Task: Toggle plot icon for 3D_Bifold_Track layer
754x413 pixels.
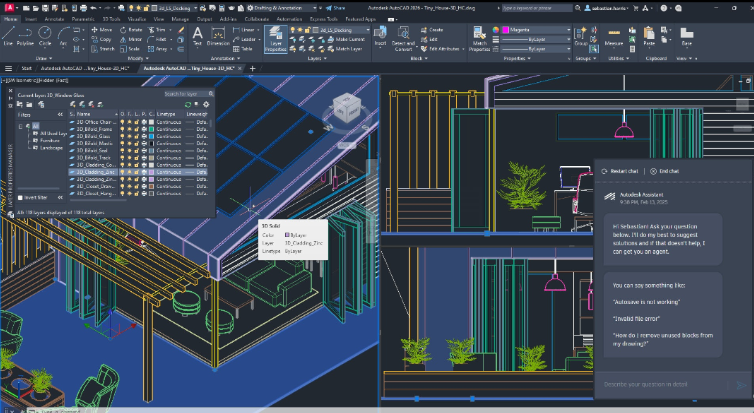Action: [x=144, y=158]
